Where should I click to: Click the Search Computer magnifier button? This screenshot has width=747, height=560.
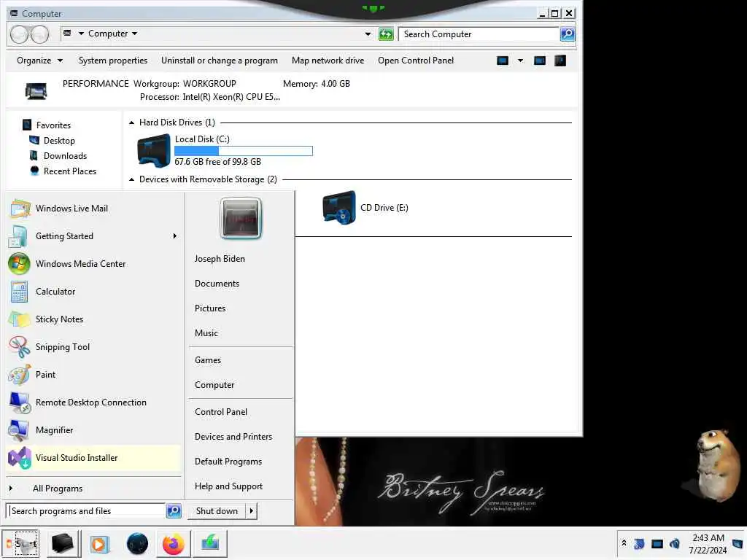(x=567, y=34)
